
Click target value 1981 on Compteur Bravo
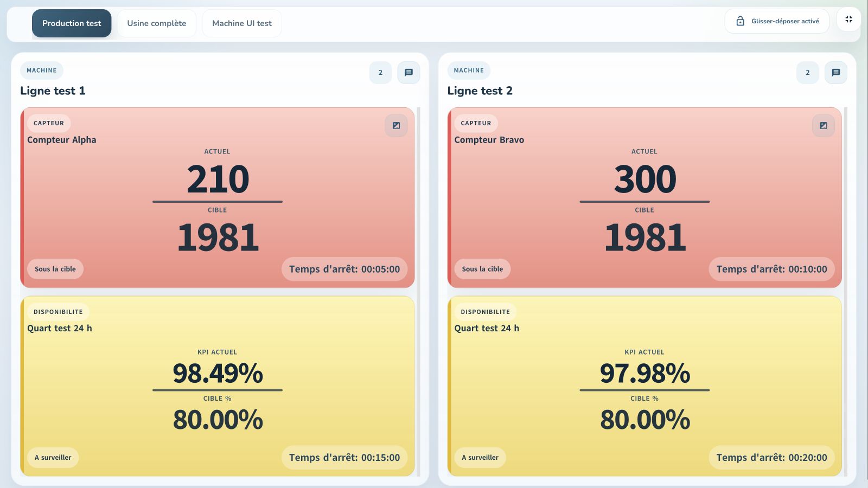(x=645, y=237)
